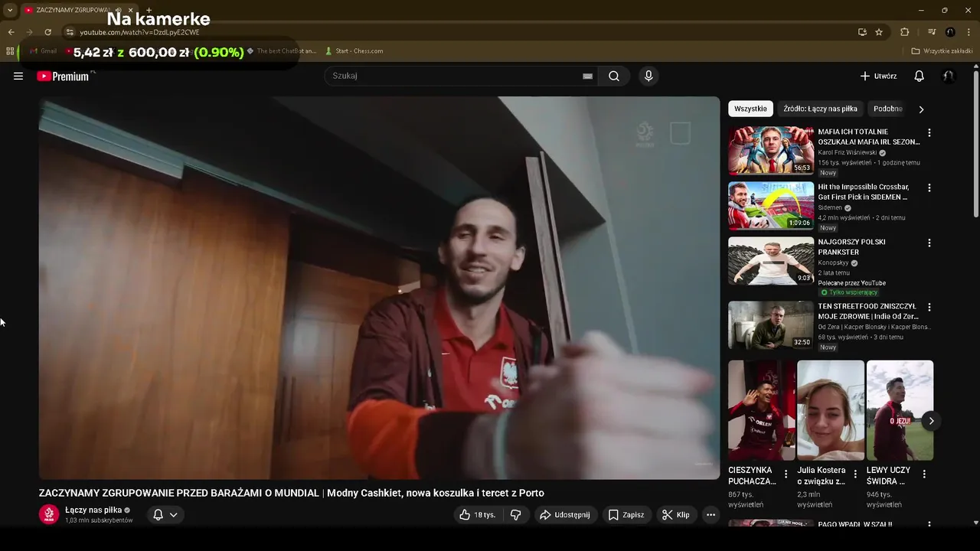The width and height of the screenshot is (980, 551).
Task: Open the MAFIA ICH TOTALNIE OSZUKAŁA video thumbnail
Action: (770, 150)
